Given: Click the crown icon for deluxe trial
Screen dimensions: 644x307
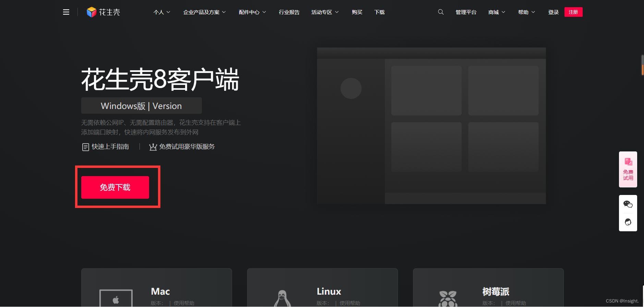Looking at the screenshot, I should click(x=153, y=147).
